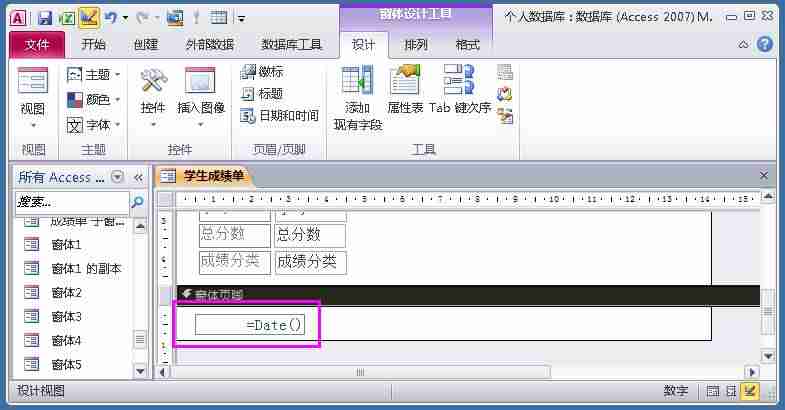785x410 pixels.
Task: Click the table grid icon in quick access toolbar
Action: [219, 19]
